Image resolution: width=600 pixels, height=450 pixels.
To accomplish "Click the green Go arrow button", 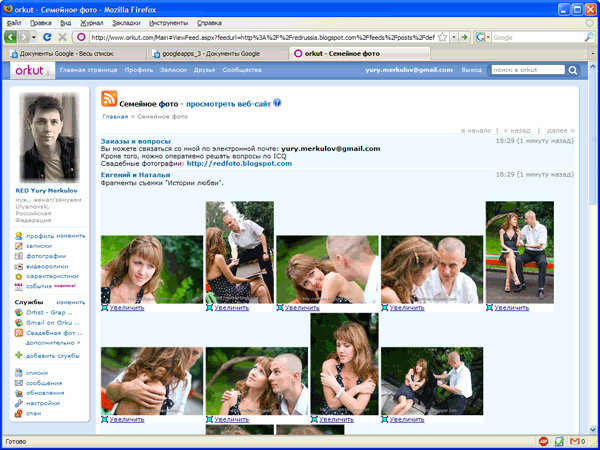I will click(465, 37).
